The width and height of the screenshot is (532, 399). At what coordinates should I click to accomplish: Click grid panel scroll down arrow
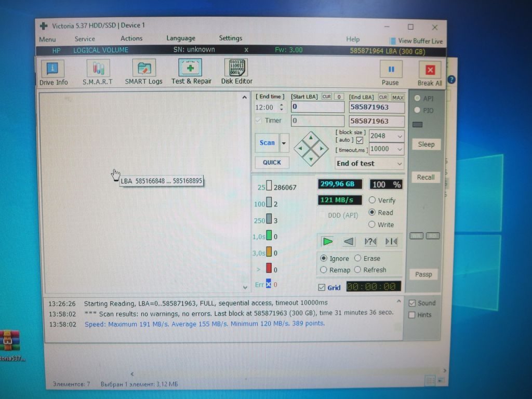(245, 287)
